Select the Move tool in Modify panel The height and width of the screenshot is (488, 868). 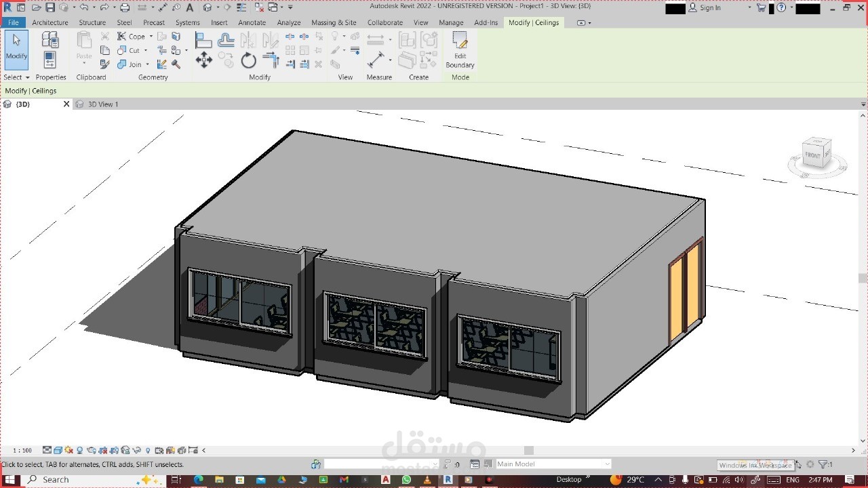[203, 60]
